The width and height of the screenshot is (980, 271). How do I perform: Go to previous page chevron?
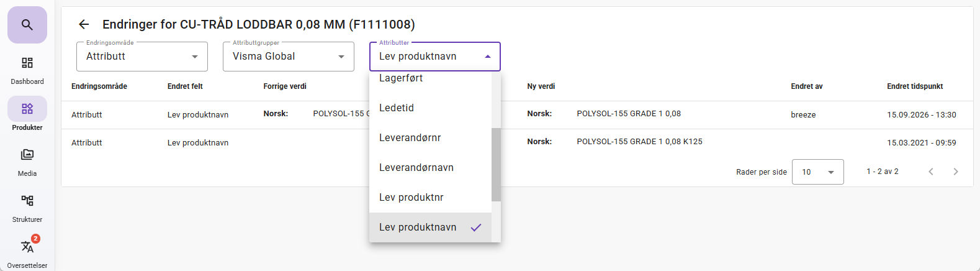pyautogui.click(x=931, y=172)
